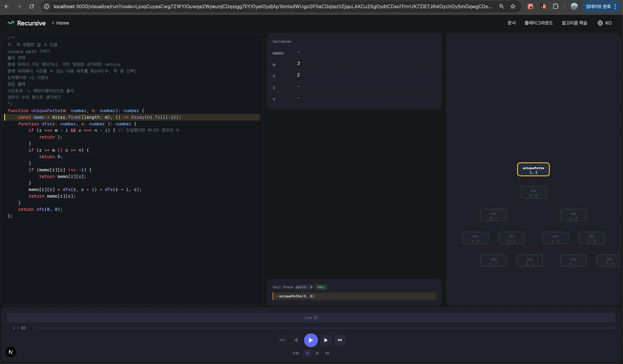Click the N avatar in the bottom corner
This screenshot has width=623, height=364.
11,352
